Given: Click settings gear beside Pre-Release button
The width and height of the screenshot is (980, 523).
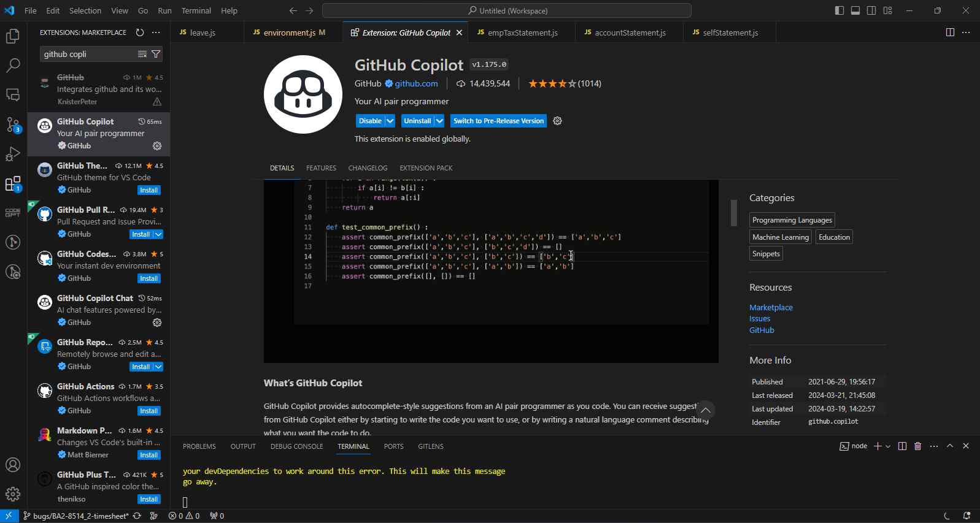Looking at the screenshot, I should click(557, 121).
